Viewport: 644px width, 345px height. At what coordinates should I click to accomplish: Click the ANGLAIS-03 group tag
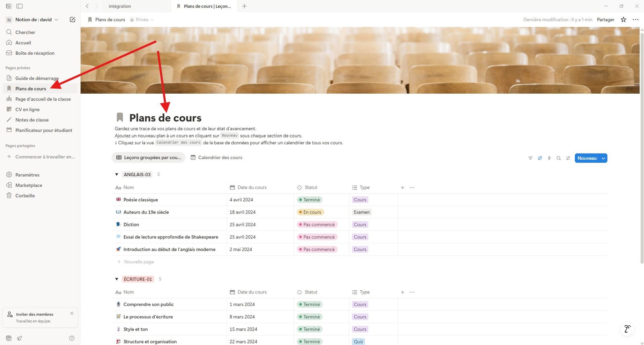[137, 175]
